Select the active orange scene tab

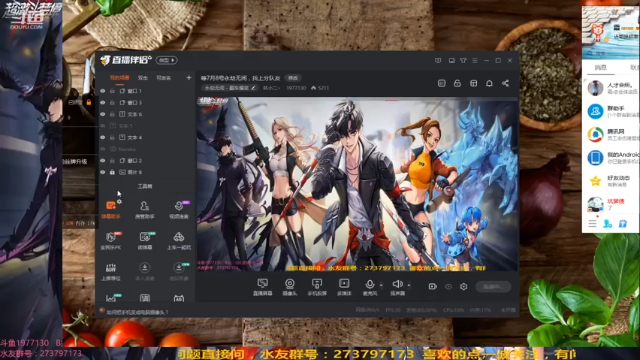pos(119,78)
